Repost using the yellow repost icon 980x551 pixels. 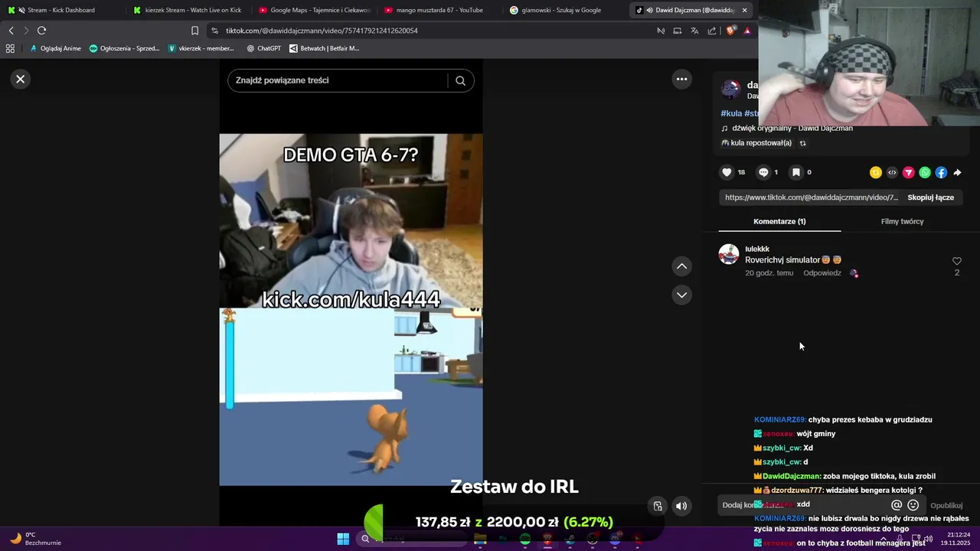876,173
